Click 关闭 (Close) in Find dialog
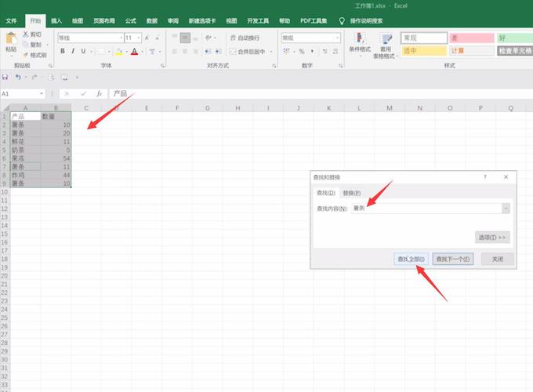 pyautogui.click(x=498, y=259)
